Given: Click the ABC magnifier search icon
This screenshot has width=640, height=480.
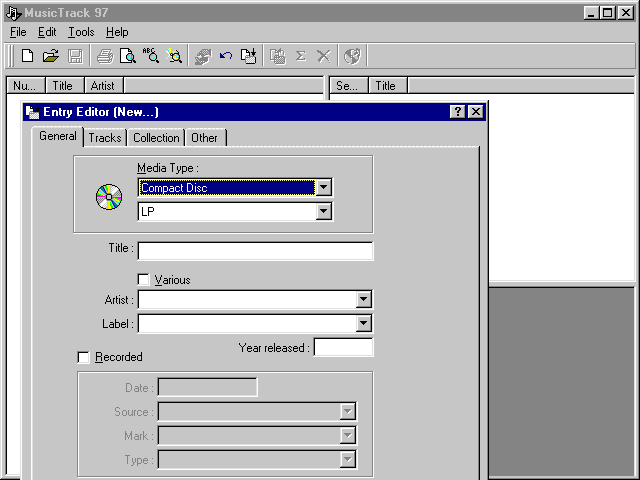Looking at the screenshot, I should tap(151, 56).
